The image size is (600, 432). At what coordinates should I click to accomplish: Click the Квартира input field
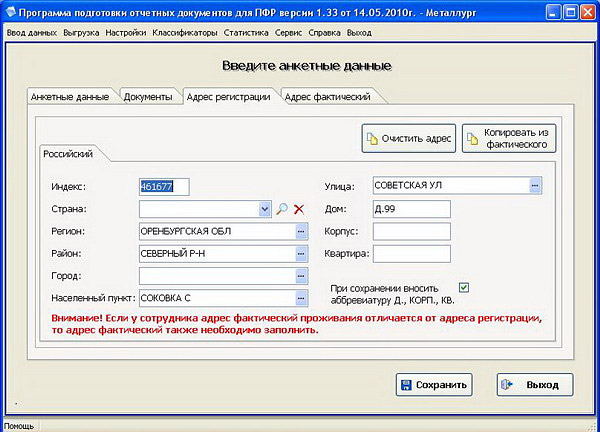pyautogui.click(x=411, y=254)
